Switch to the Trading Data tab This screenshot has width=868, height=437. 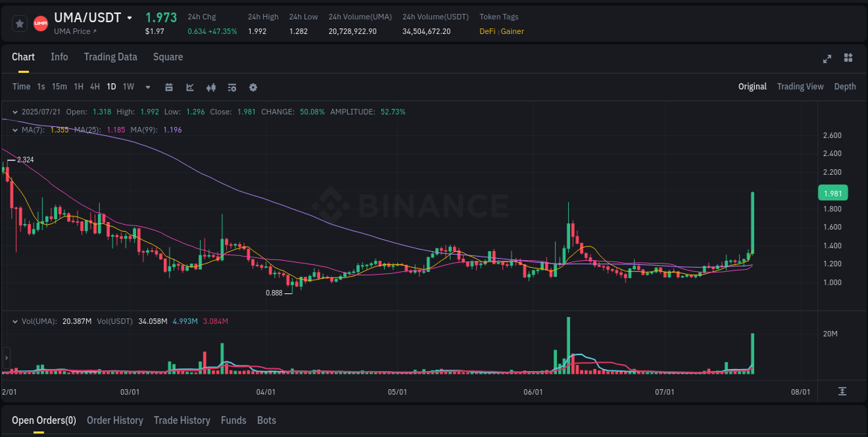pyautogui.click(x=110, y=57)
